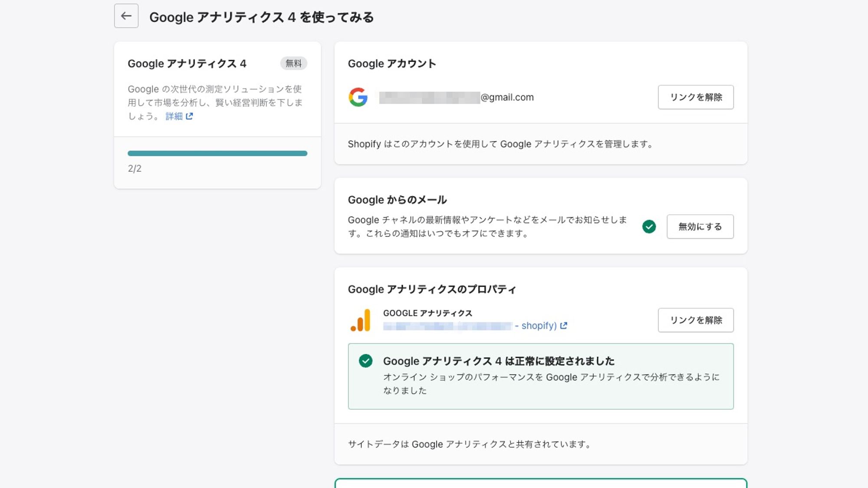Click the green checkmark beside 無効にする
This screenshot has width=868, height=488.
click(649, 226)
